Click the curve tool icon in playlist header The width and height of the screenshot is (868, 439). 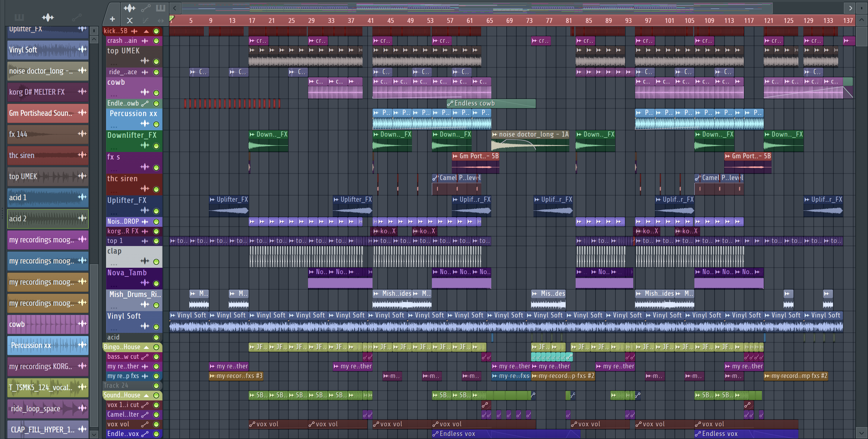[146, 21]
